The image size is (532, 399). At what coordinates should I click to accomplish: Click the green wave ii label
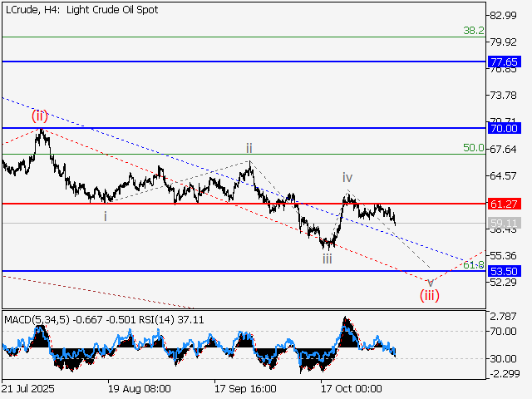249,148
